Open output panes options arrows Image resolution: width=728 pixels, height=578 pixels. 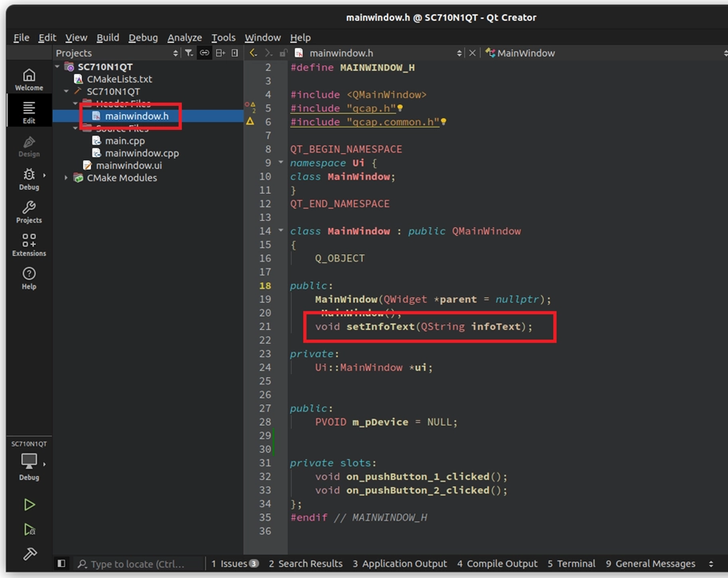(x=710, y=564)
